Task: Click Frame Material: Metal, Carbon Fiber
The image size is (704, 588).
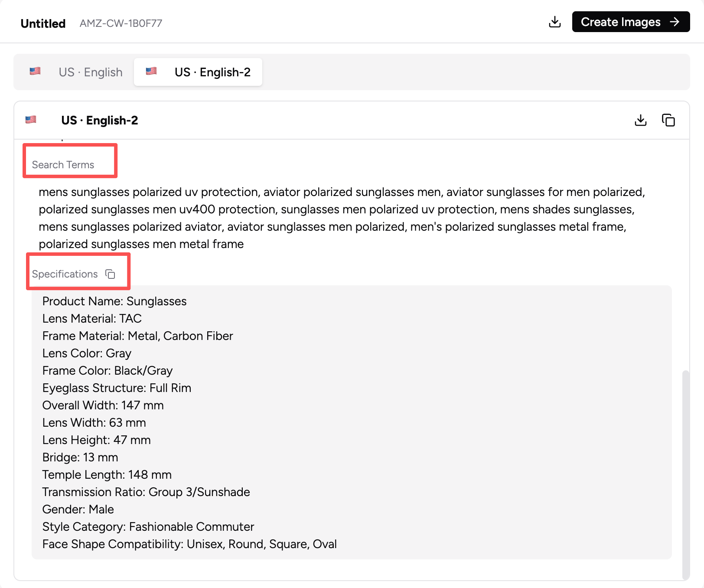Action: [137, 336]
